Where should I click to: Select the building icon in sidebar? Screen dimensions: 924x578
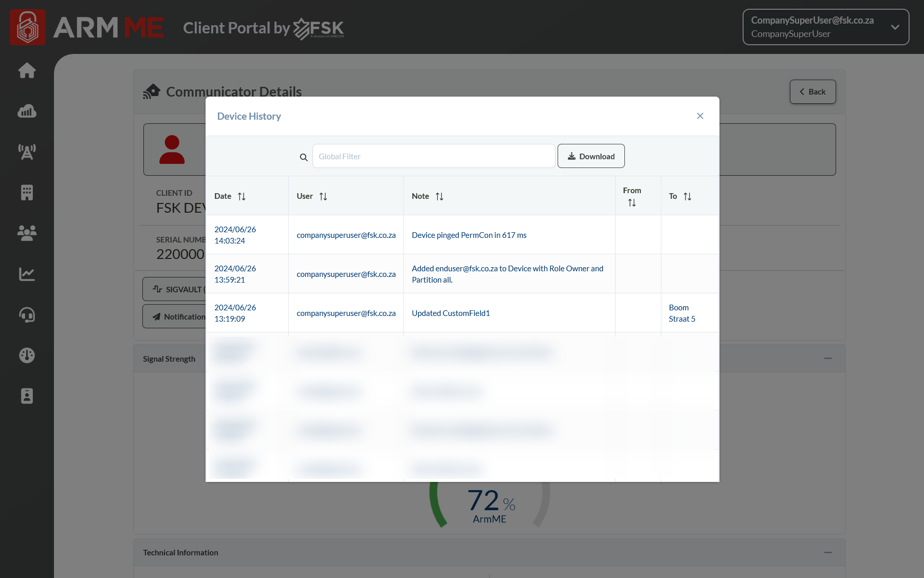point(27,193)
